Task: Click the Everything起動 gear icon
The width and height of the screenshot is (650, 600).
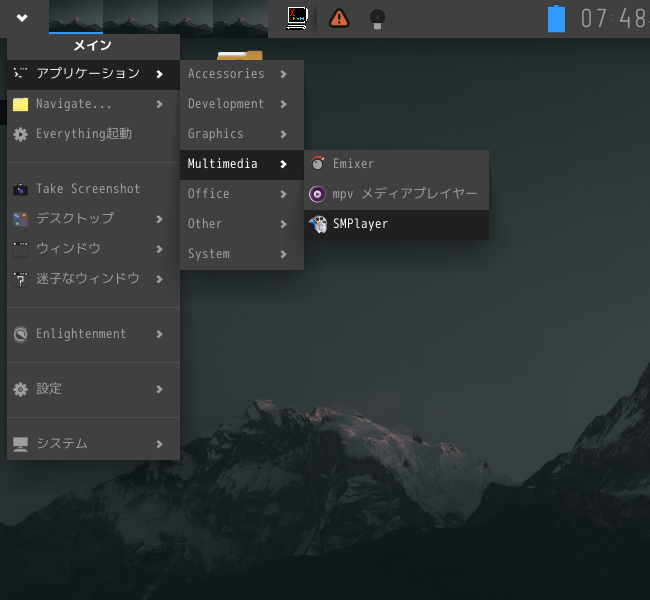Action: click(x=20, y=134)
